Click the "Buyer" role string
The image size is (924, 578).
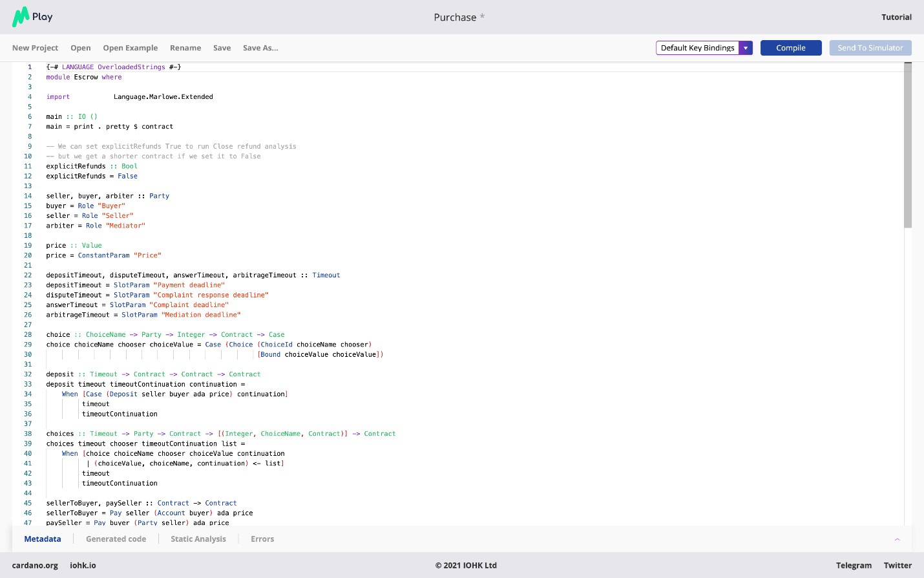click(112, 206)
